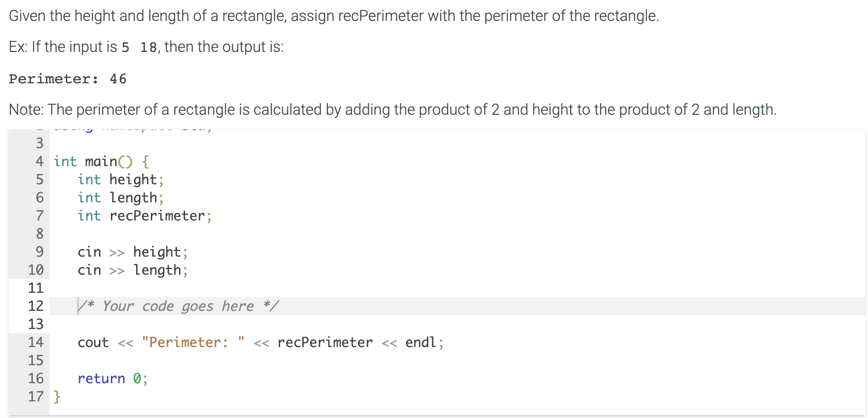Place cursor on empty line 8
The width and height of the screenshot is (868, 418).
pyautogui.click(x=286, y=234)
